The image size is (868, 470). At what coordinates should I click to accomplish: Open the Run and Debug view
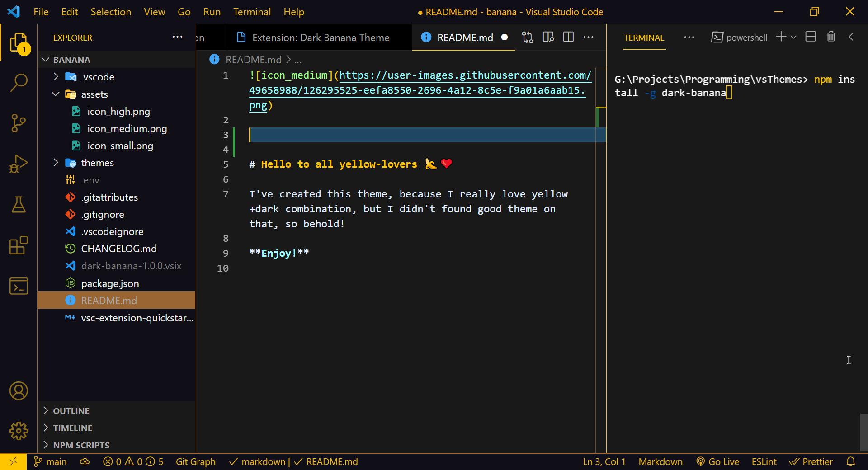point(18,164)
